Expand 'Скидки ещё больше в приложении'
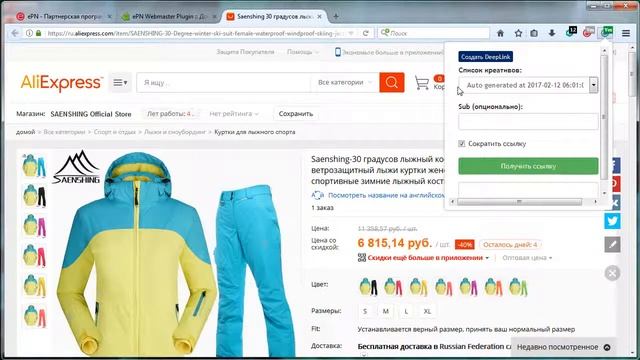The height and width of the screenshot is (360, 640). (428, 258)
